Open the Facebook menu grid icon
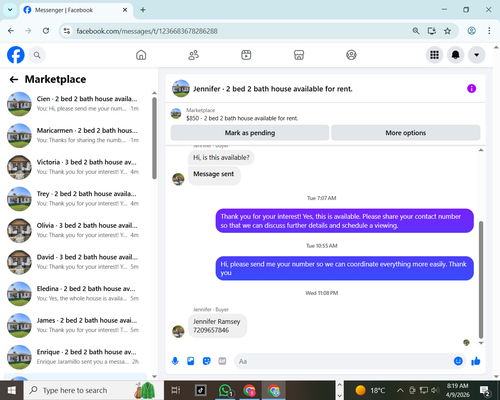 coord(434,55)
